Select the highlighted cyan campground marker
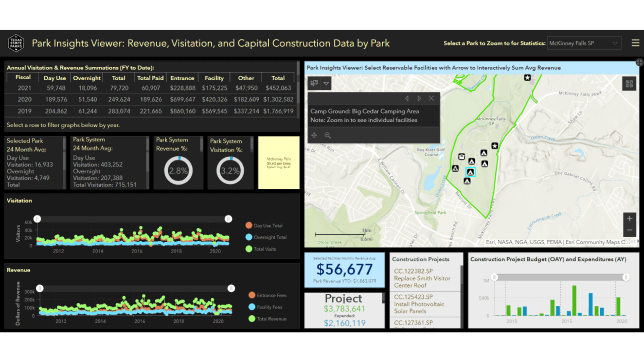Viewport: 644px width, 362px height. click(x=470, y=172)
